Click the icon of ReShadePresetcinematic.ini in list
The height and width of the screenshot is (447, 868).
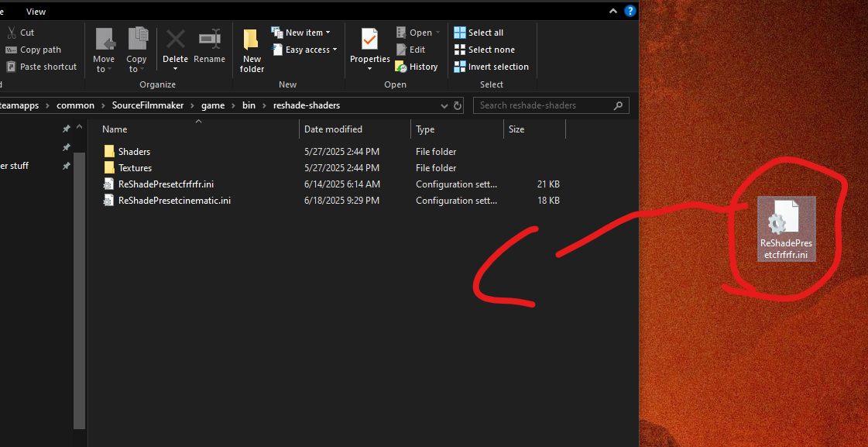[x=109, y=201]
